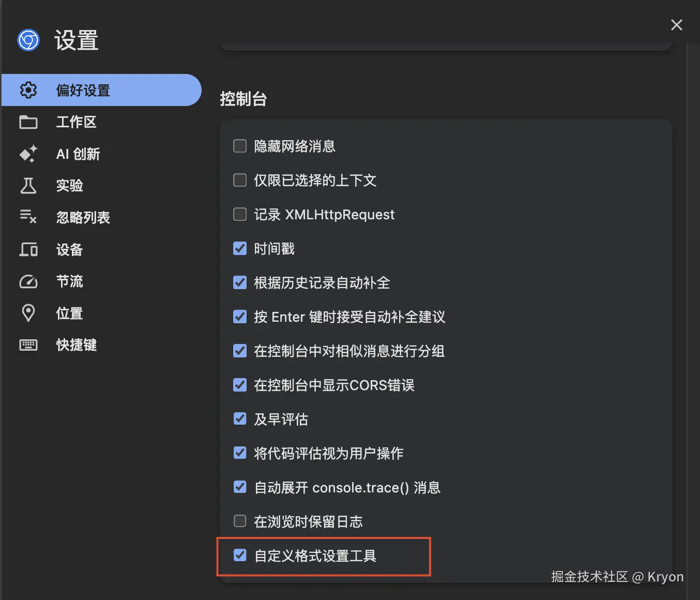Click the 设备 devices icon

coord(28,249)
